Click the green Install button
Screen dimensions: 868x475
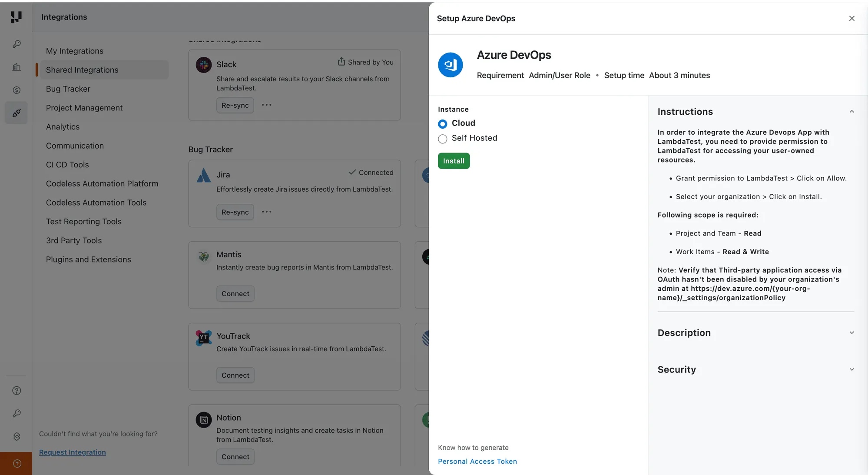point(454,161)
